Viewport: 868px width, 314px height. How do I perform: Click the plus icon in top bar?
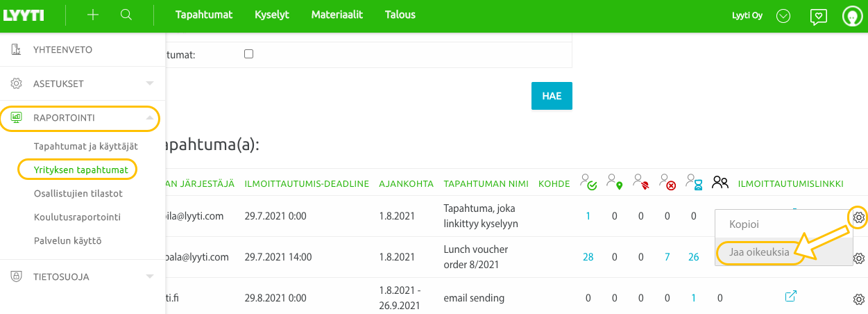click(x=93, y=15)
